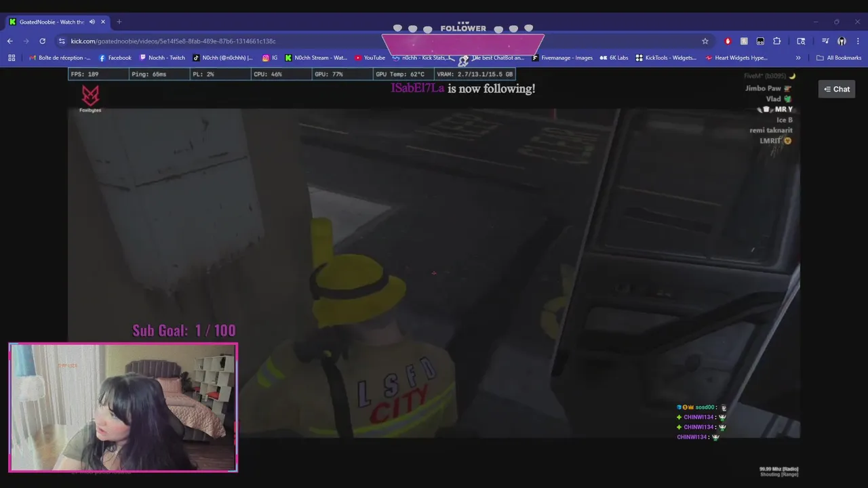This screenshot has width=868, height=488.
Task: Open the media controls icon
Action: (x=825, y=41)
